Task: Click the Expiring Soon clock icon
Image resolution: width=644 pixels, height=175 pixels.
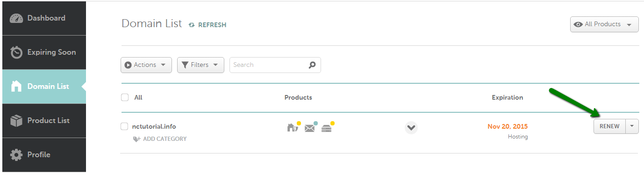Action: point(16,52)
